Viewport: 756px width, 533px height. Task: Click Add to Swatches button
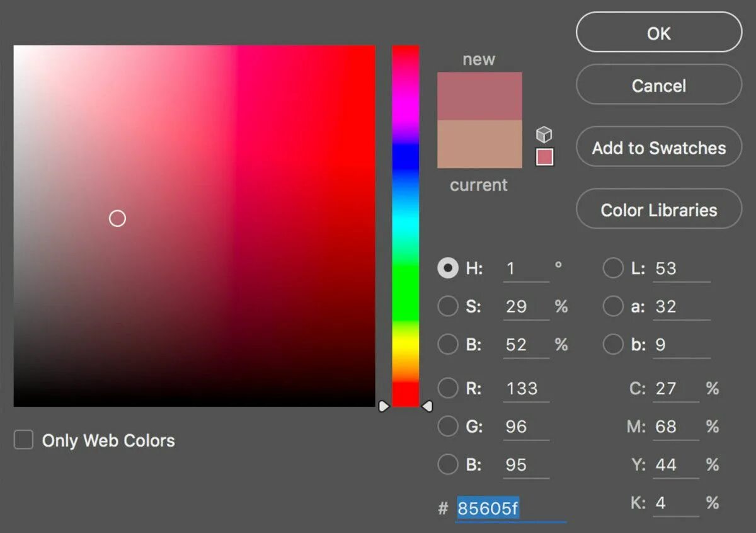[x=659, y=147]
